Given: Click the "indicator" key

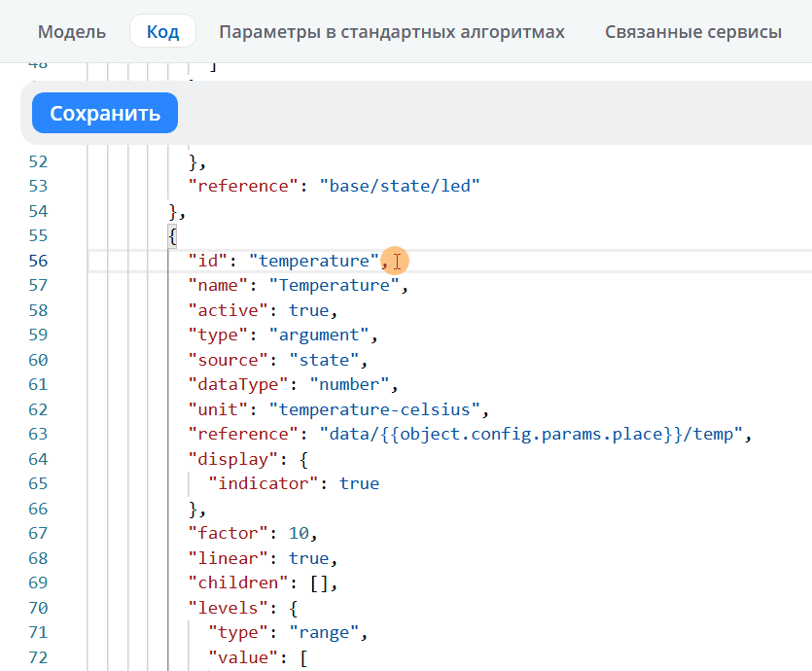Looking at the screenshot, I should (264, 483).
